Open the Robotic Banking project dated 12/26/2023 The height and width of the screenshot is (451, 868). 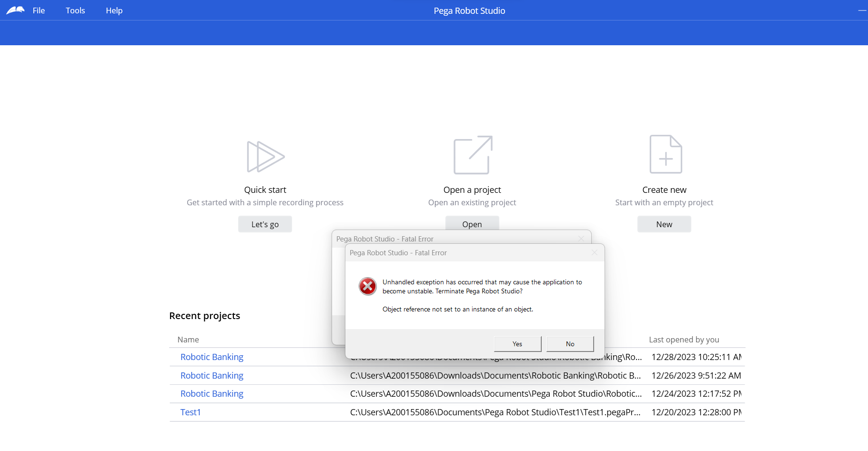(x=212, y=375)
